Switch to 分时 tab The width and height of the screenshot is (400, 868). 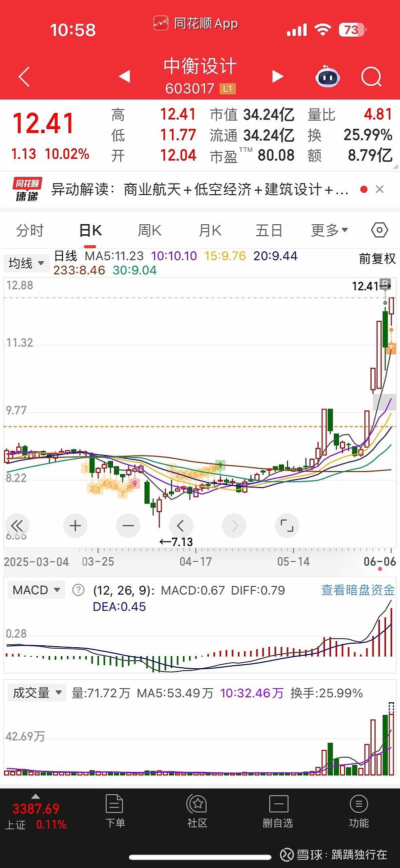point(30,230)
